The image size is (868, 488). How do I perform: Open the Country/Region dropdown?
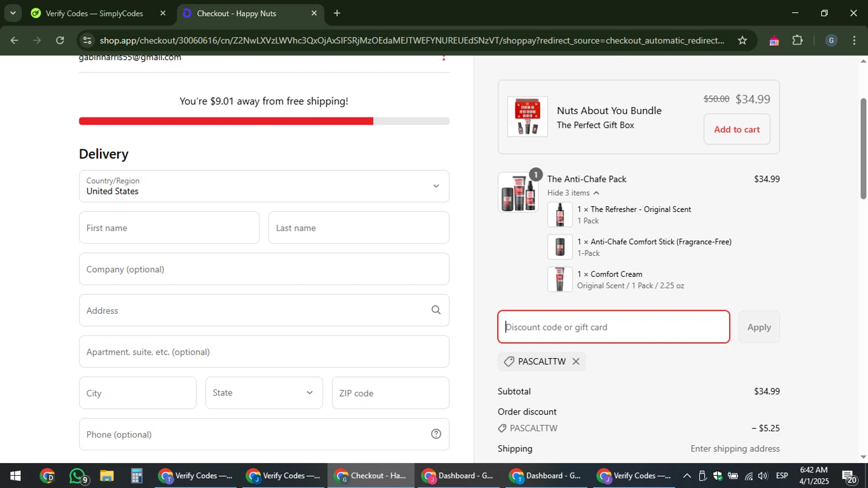264,186
